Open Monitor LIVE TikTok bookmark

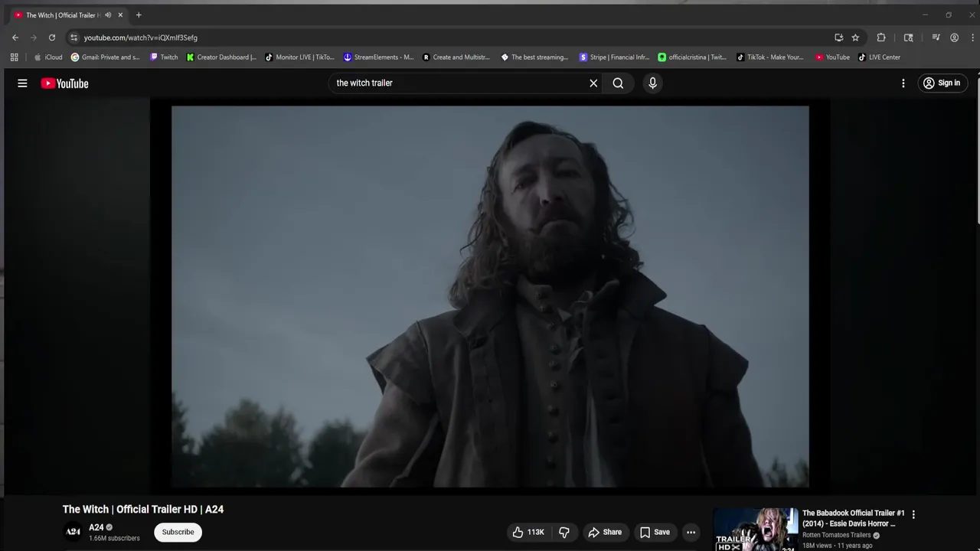click(300, 57)
